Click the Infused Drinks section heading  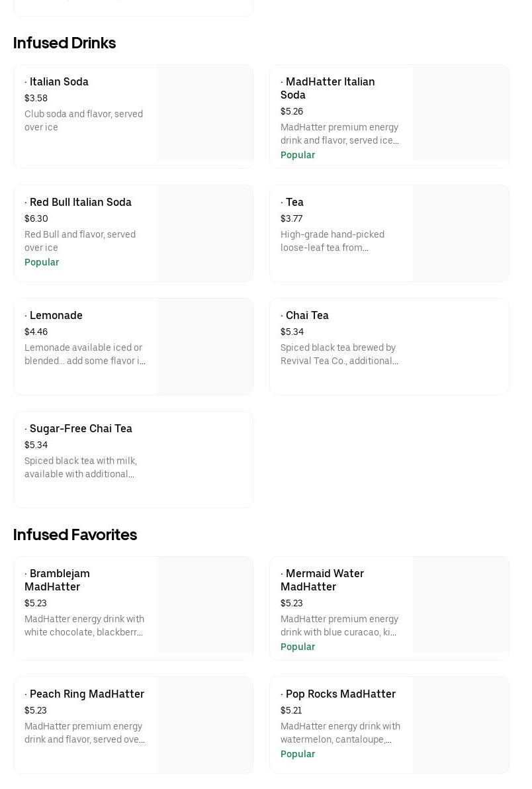[64, 43]
